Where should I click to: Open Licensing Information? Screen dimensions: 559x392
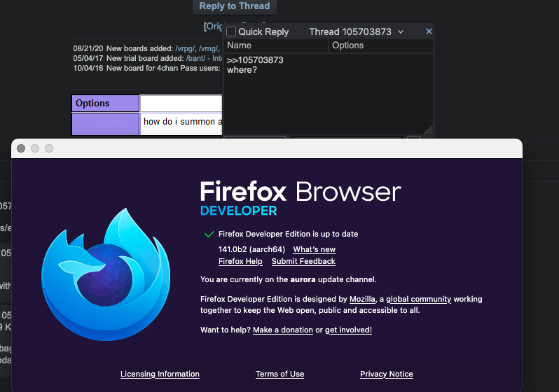(160, 374)
